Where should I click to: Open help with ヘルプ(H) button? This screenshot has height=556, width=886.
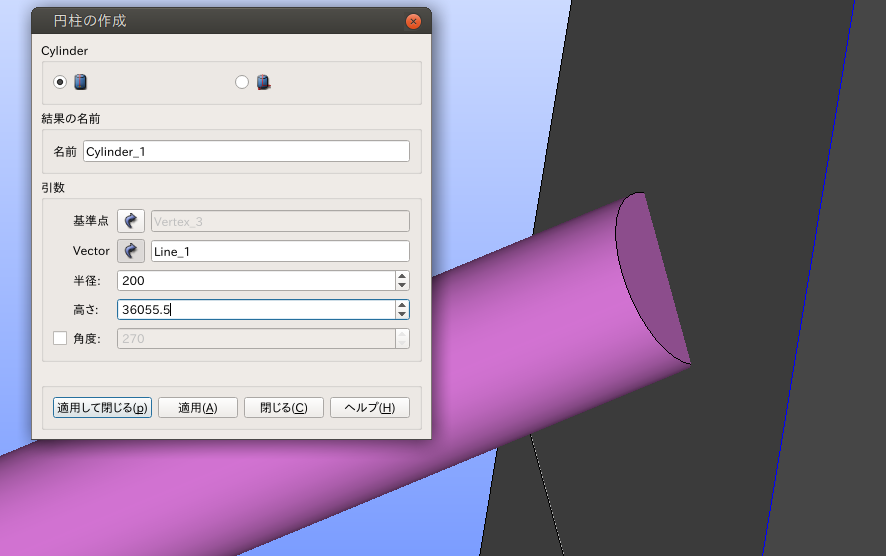(x=370, y=407)
